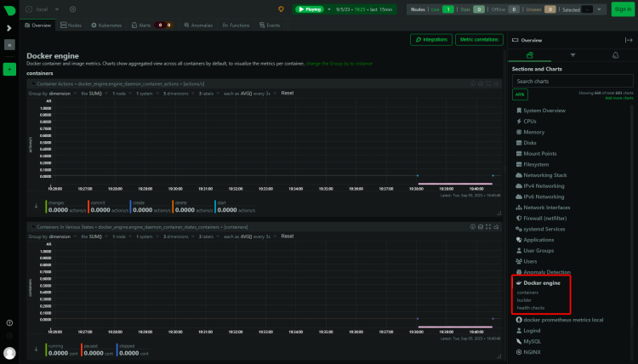
Task: Click the 'changes' dimension color bar
Action: (x=47, y=206)
